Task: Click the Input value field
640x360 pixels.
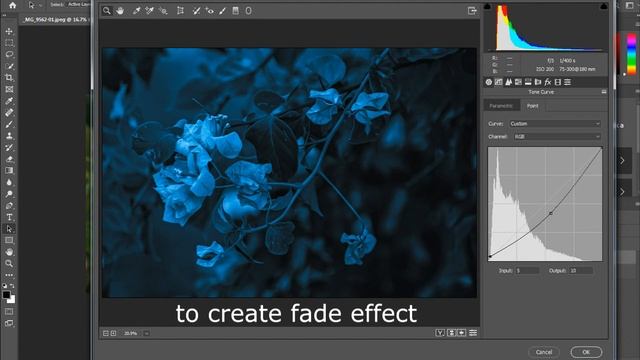Action: pos(527,271)
